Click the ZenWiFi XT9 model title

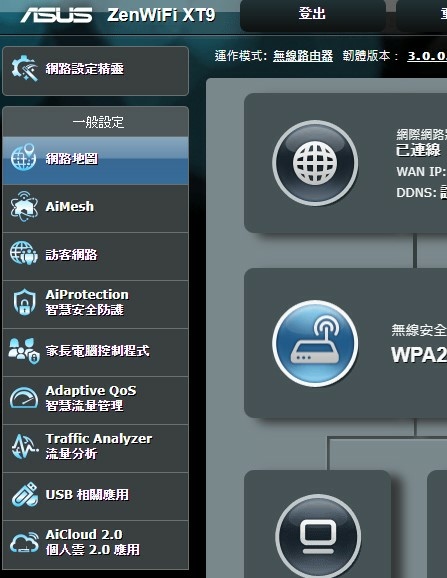tap(161, 15)
